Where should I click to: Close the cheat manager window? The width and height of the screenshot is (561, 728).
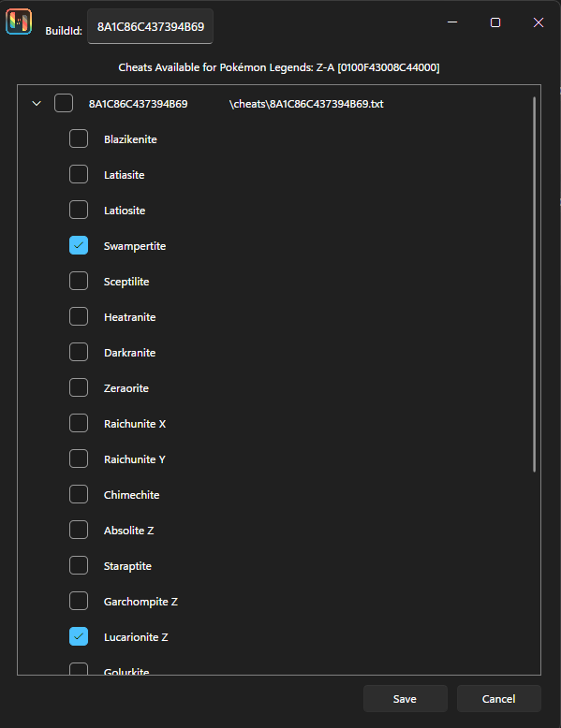[x=539, y=22]
